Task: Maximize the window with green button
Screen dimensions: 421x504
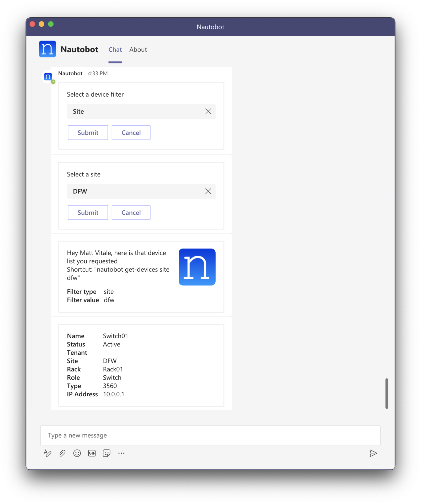Action: pos(51,24)
